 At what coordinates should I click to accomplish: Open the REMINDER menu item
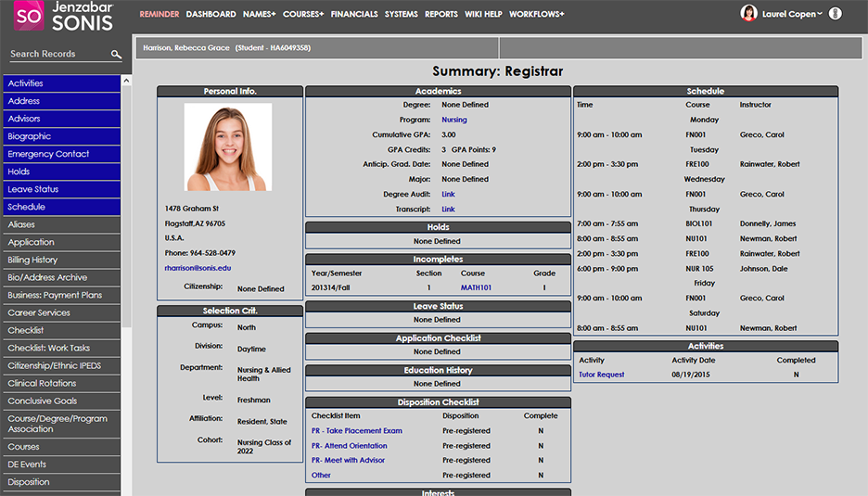pos(159,15)
